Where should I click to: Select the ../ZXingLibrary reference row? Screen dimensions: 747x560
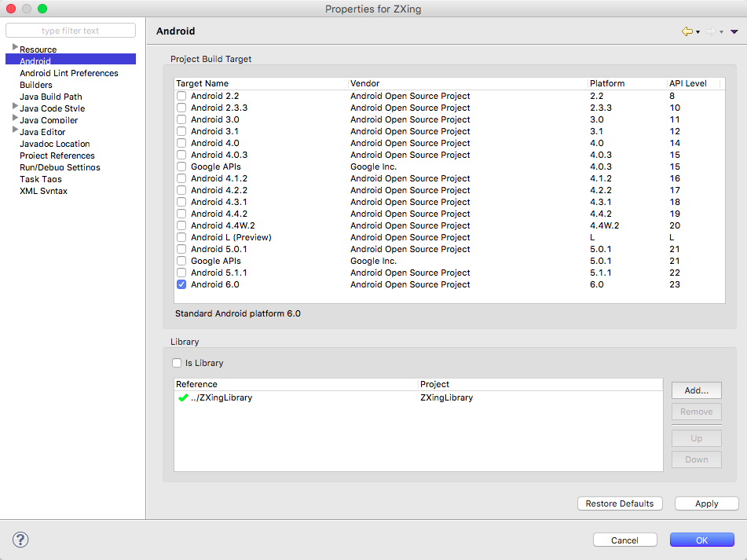point(419,397)
